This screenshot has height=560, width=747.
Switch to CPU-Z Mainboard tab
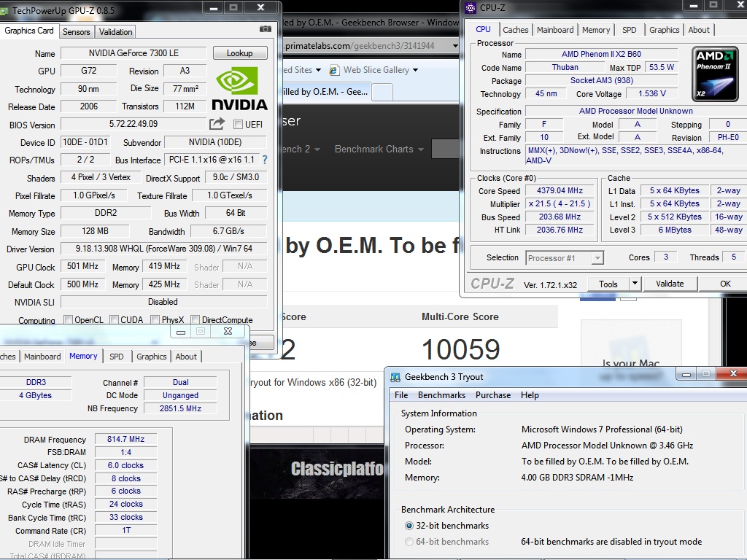[555, 29]
